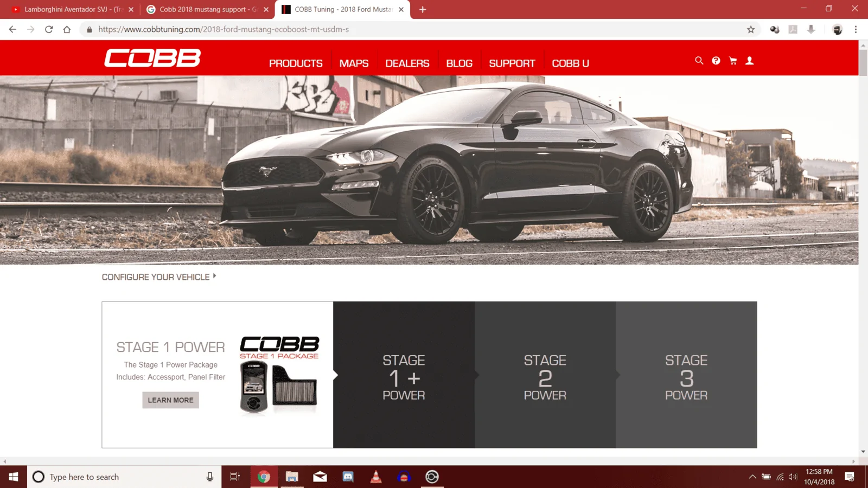Click the vertical page scrollbar thumb

click(863, 62)
